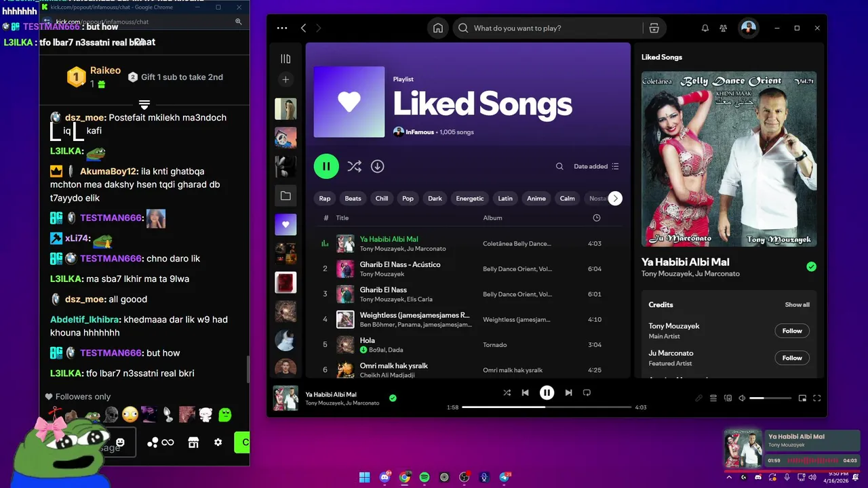Filter by Beats genre chip
The image size is (868, 488).
pyautogui.click(x=353, y=199)
